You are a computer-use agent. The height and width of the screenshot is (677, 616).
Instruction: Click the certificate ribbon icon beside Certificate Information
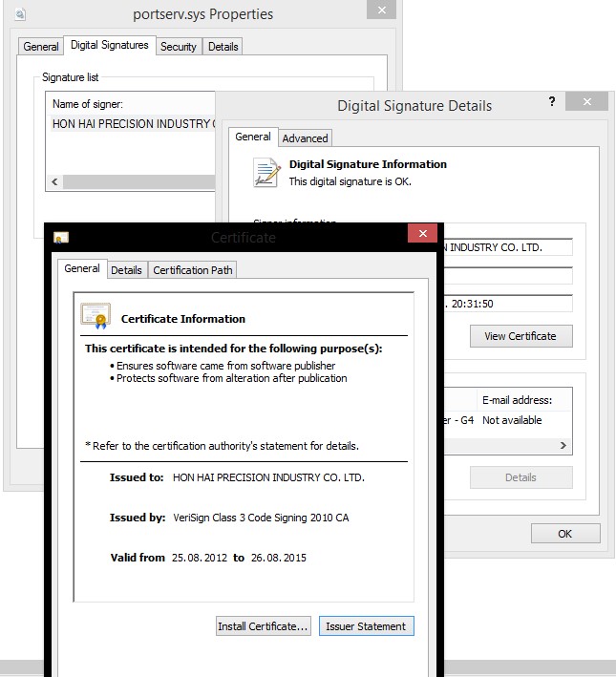[96, 316]
